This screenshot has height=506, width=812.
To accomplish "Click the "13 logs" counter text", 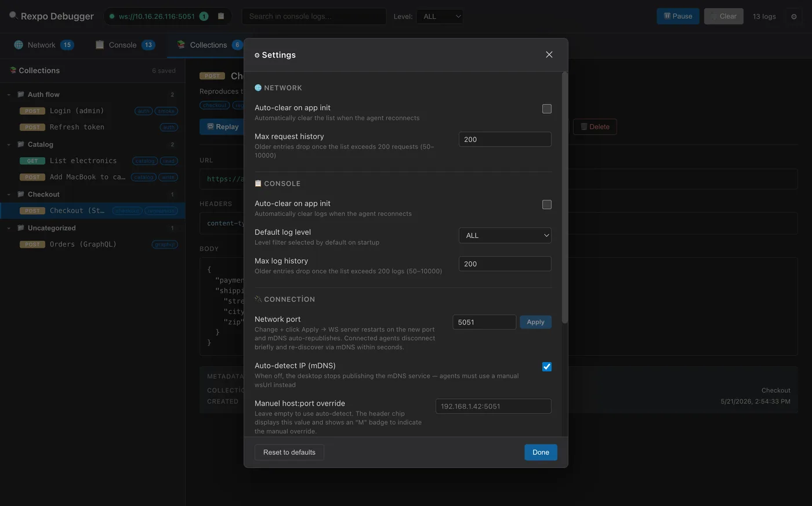I will tap(764, 16).
